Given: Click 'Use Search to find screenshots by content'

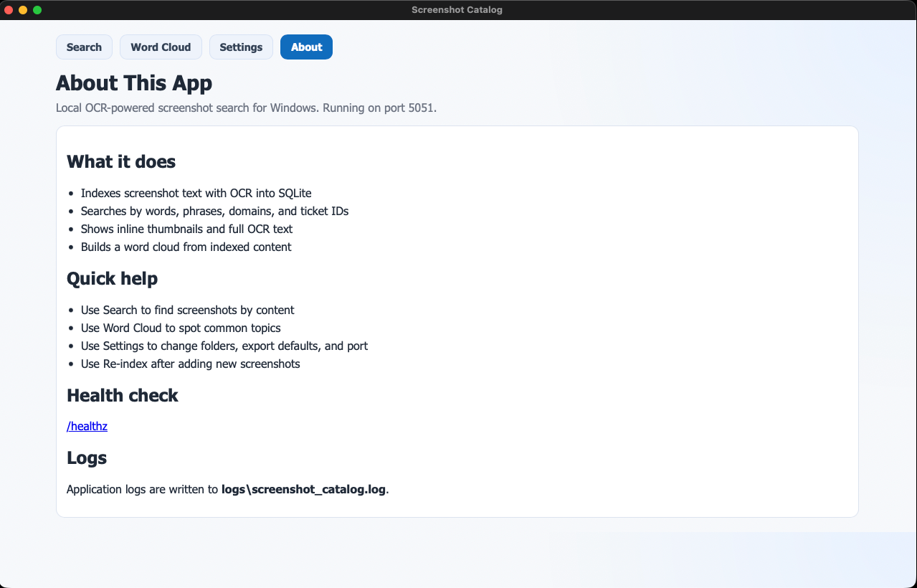Looking at the screenshot, I should pos(188,310).
